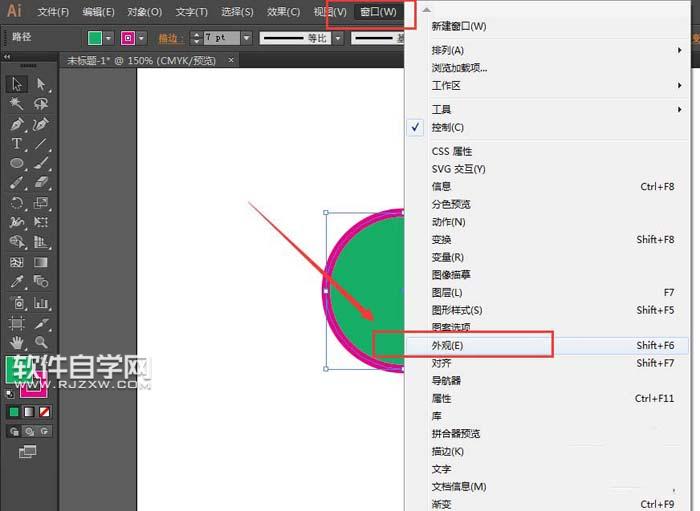Screen dimensions: 700x511
Task: Select the Gradient tool
Action: point(41,262)
